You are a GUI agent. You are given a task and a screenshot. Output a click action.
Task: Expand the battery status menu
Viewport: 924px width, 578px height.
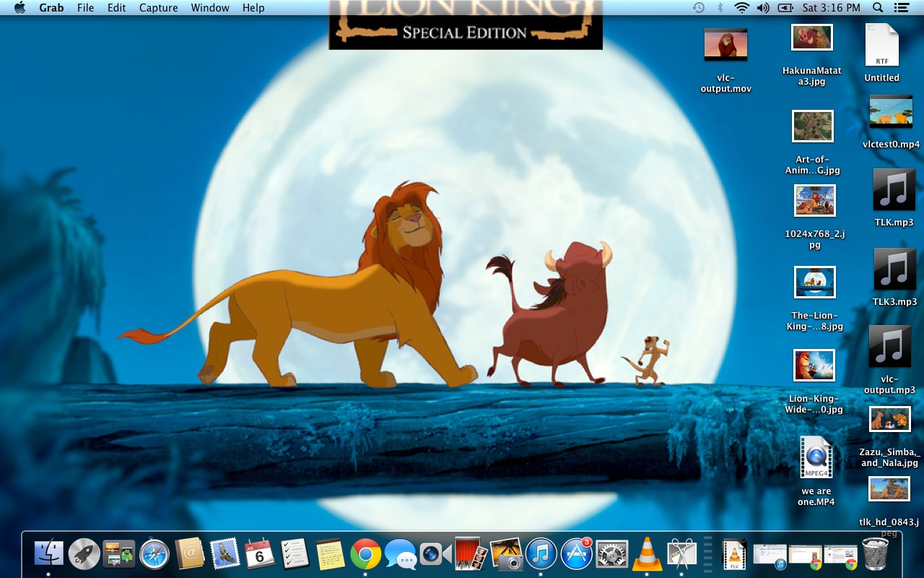785,8
